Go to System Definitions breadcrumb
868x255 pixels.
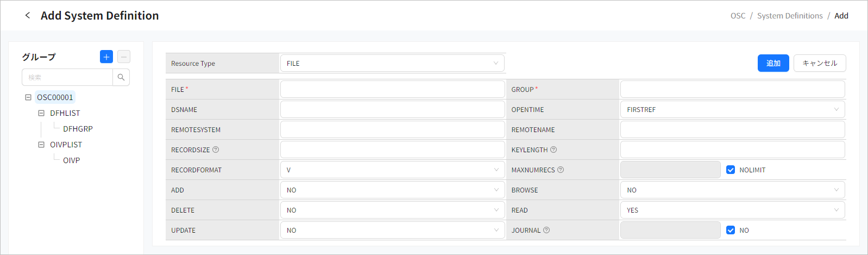(x=790, y=16)
